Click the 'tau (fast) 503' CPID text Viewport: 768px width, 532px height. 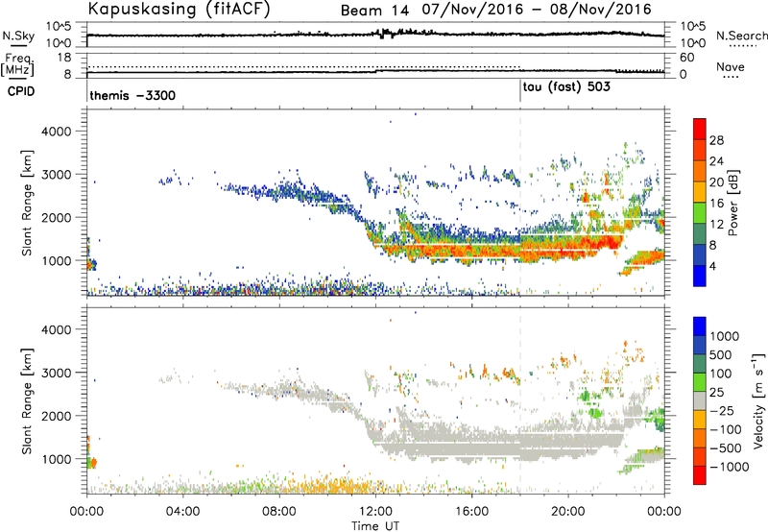566,87
